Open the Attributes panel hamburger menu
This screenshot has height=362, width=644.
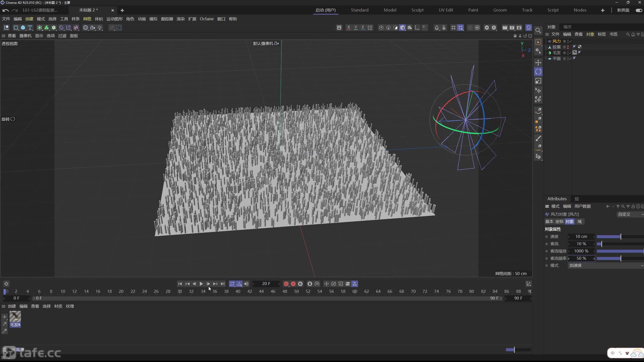click(x=547, y=206)
